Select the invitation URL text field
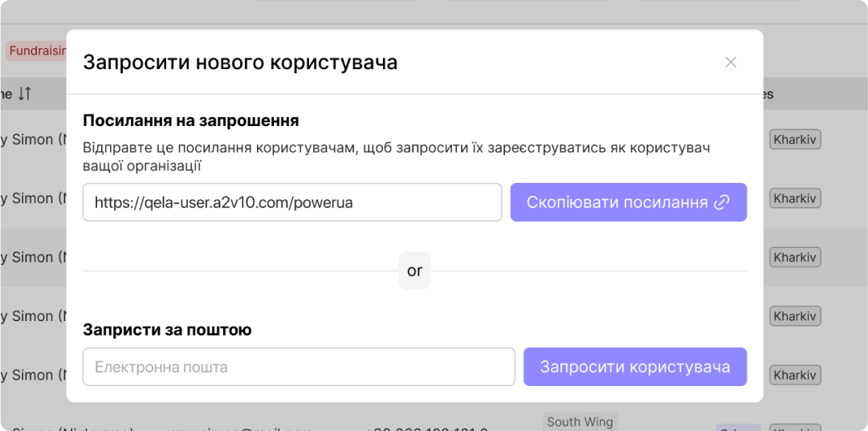Image resolution: width=868 pixels, height=431 pixels. [x=291, y=203]
